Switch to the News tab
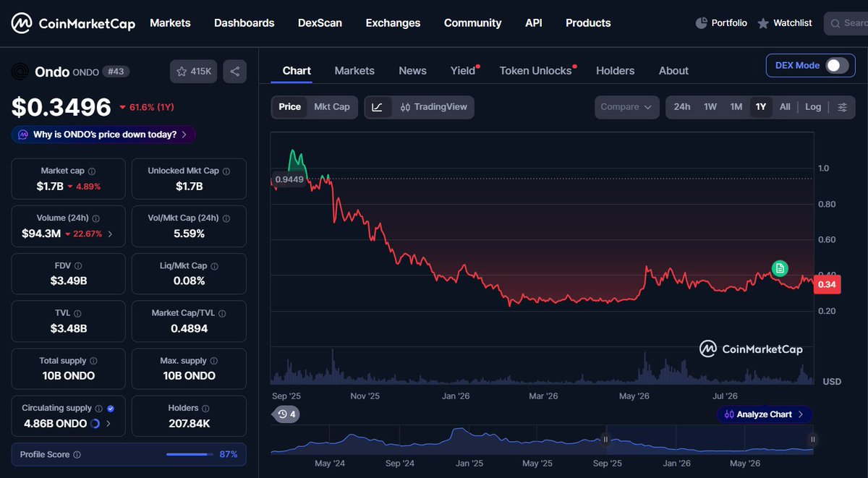 412,71
